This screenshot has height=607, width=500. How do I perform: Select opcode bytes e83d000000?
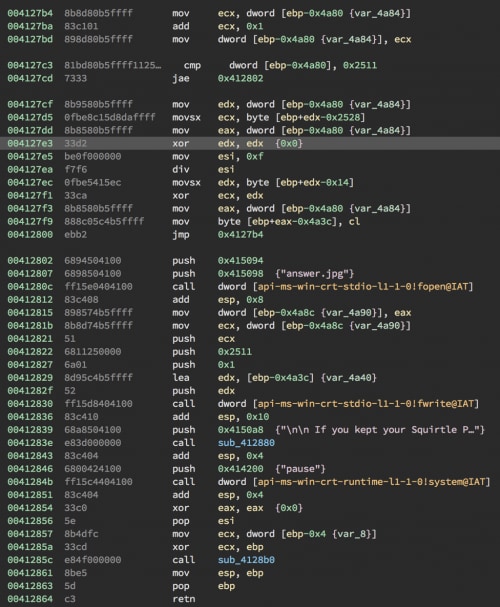tap(93, 443)
